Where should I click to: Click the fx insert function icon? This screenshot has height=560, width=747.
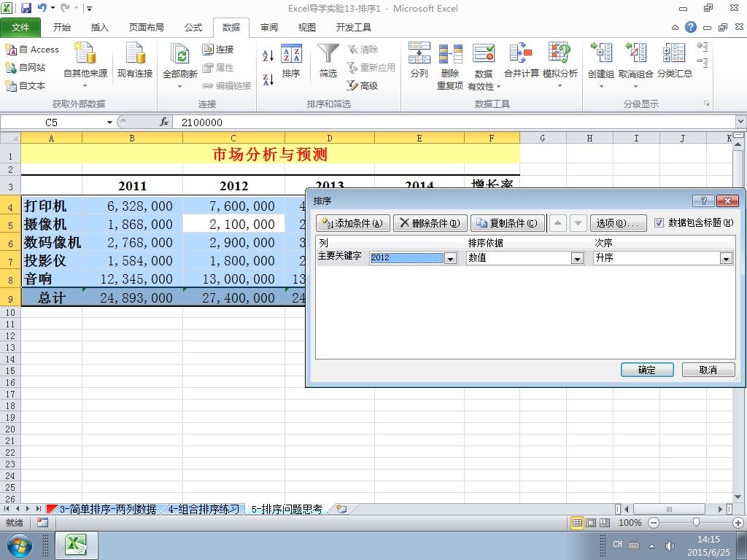[x=164, y=122]
